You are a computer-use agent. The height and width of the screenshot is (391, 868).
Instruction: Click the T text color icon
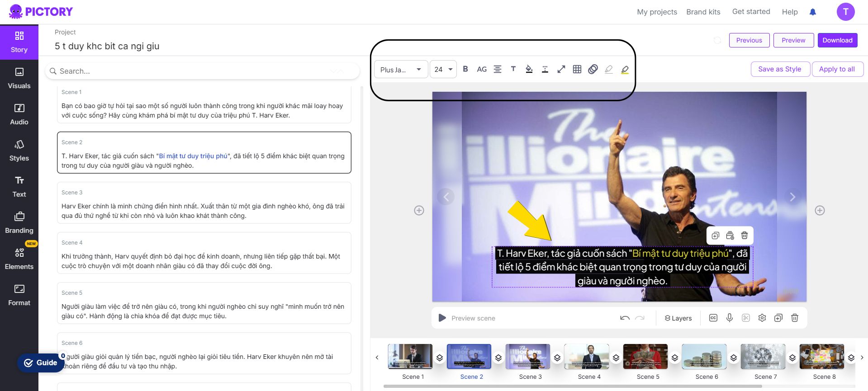(513, 69)
